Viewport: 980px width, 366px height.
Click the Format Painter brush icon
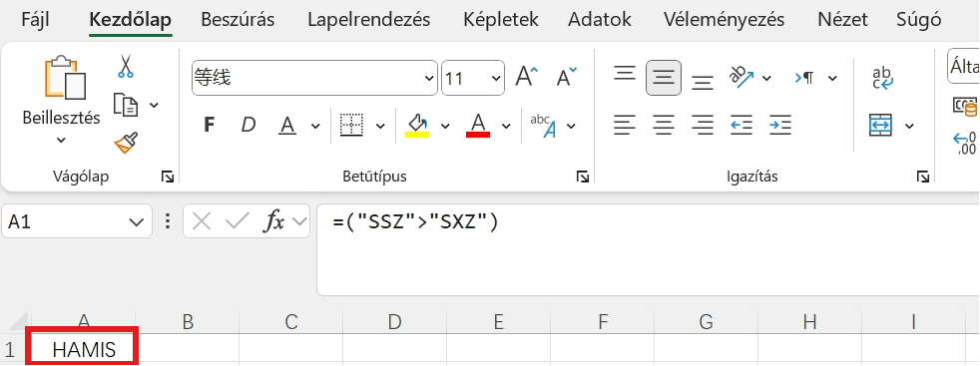coord(126,143)
